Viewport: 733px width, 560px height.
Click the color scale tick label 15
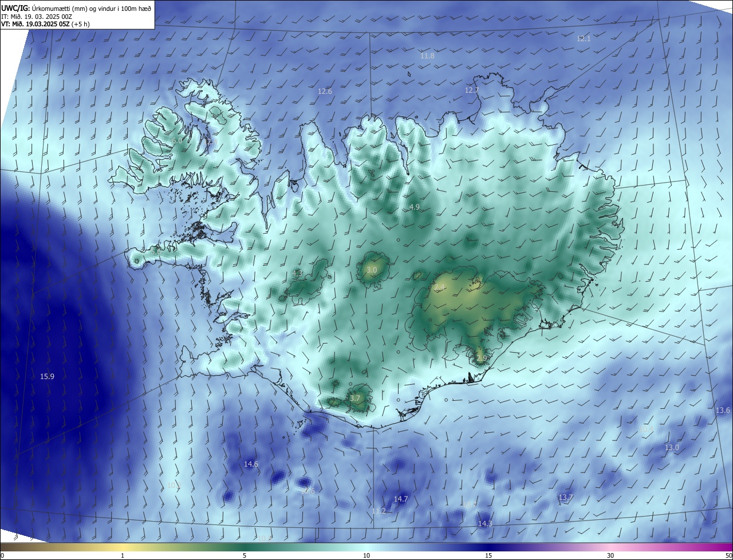(488, 555)
